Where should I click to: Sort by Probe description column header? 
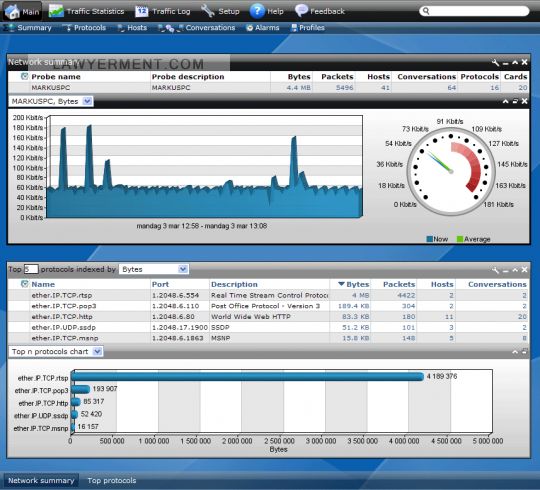click(x=188, y=76)
